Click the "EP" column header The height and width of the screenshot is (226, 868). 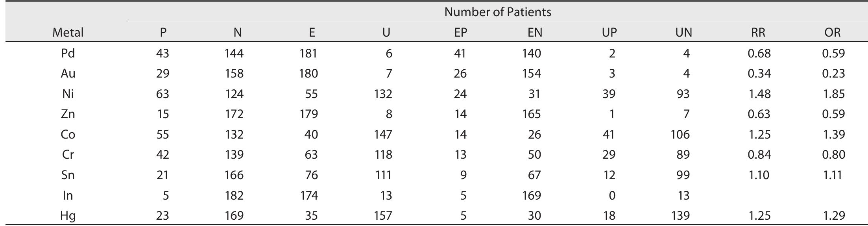(x=460, y=32)
